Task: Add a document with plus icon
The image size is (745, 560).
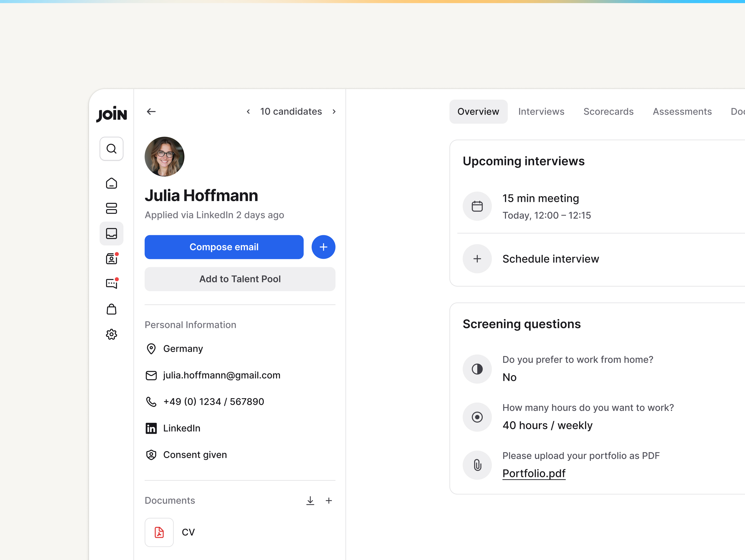Action: coord(329,501)
